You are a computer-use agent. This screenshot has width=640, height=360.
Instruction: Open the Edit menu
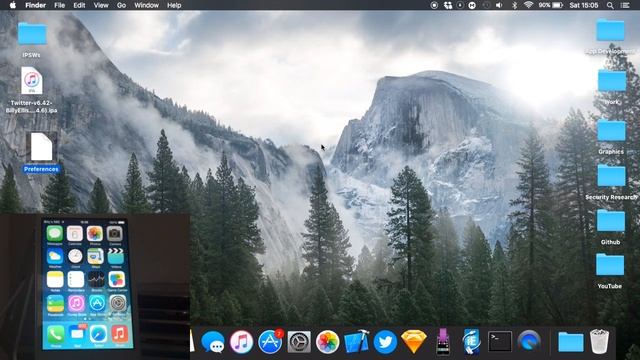79,5
